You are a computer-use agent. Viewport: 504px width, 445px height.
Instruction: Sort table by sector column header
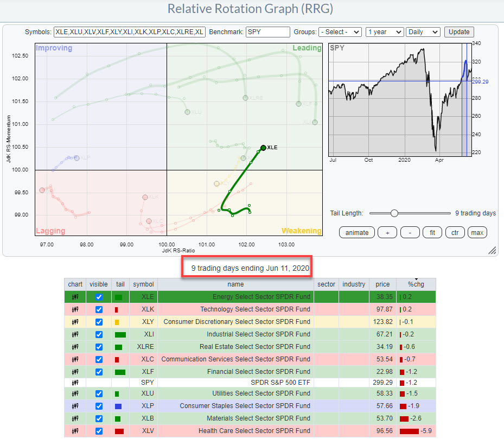coord(326,284)
